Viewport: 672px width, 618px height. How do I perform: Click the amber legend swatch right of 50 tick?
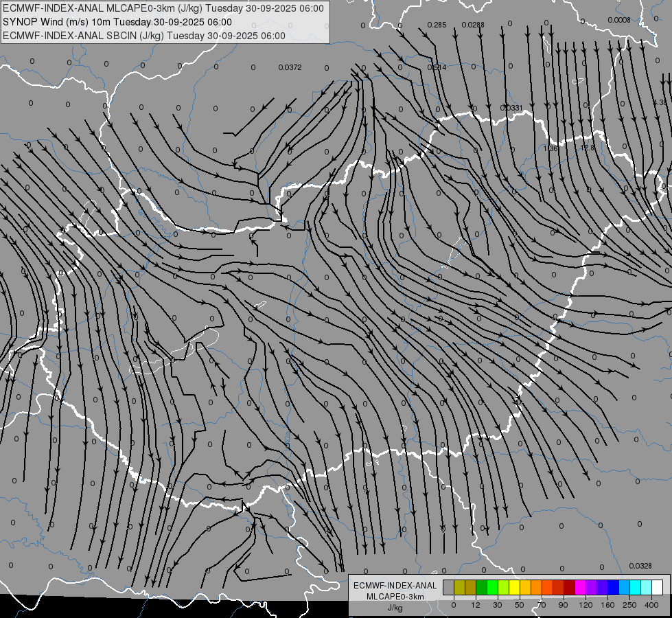525,587
